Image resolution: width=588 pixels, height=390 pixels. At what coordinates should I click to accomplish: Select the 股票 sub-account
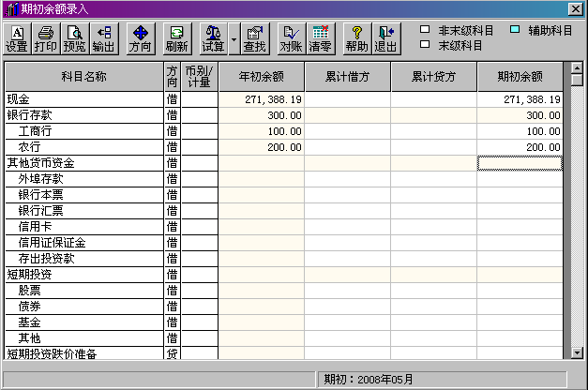click(x=84, y=291)
